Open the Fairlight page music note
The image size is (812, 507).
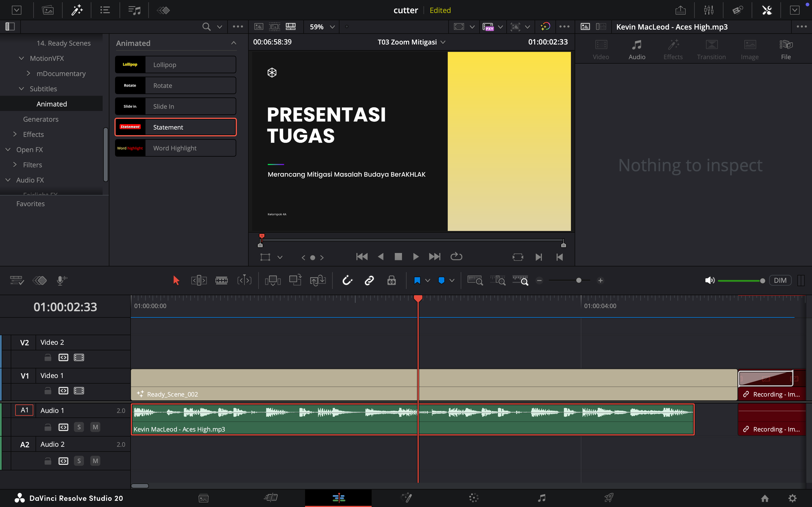(x=541, y=498)
